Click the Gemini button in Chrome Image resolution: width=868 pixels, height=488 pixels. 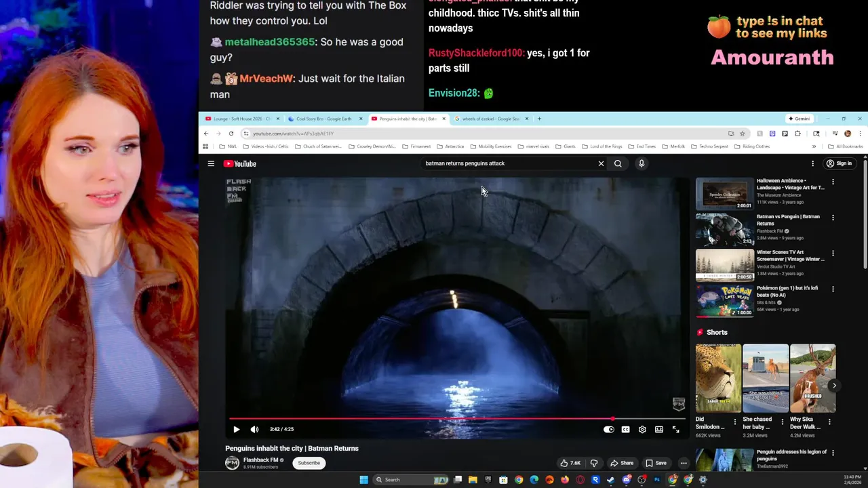click(799, 119)
